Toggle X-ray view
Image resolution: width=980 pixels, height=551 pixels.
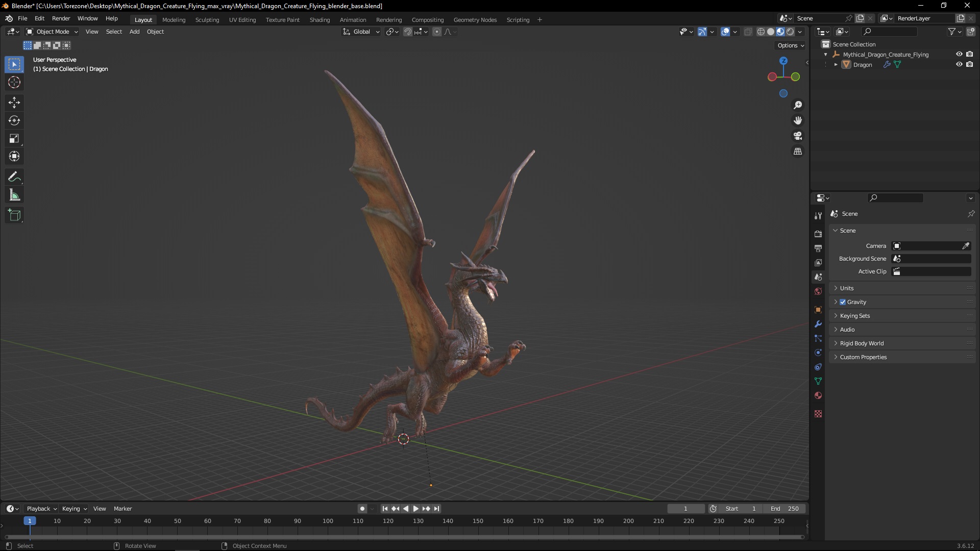pos(748,32)
